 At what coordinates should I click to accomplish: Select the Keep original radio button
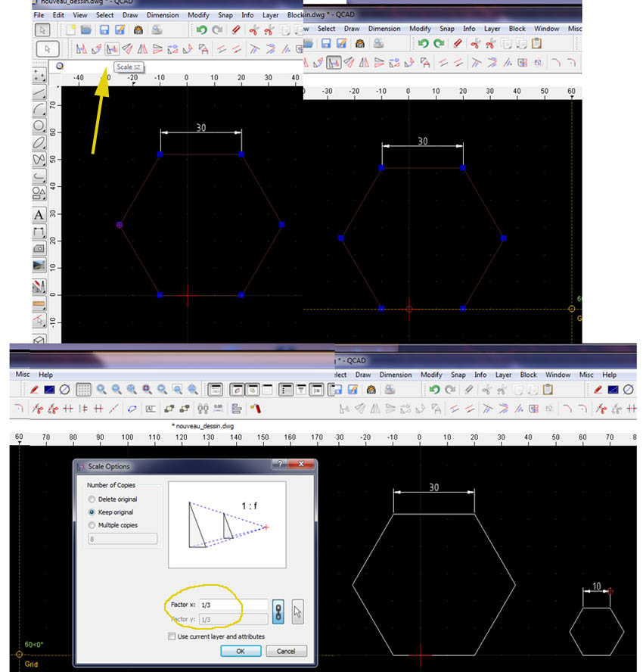(92, 512)
